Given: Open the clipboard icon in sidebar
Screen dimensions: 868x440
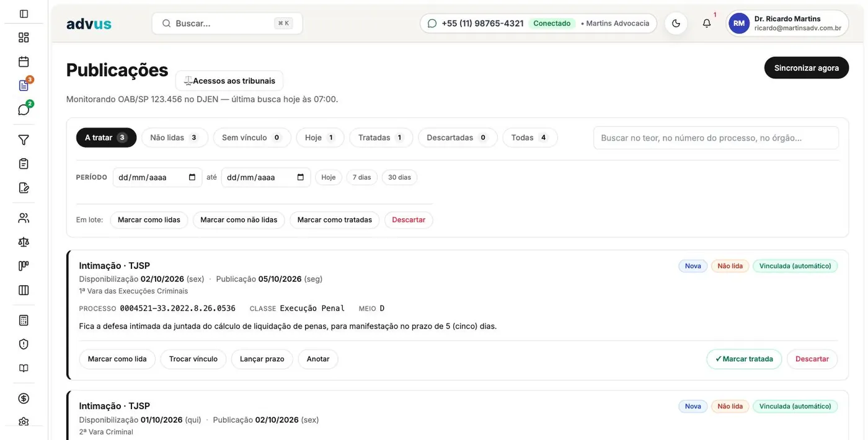Looking at the screenshot, I should pos(24,164).
